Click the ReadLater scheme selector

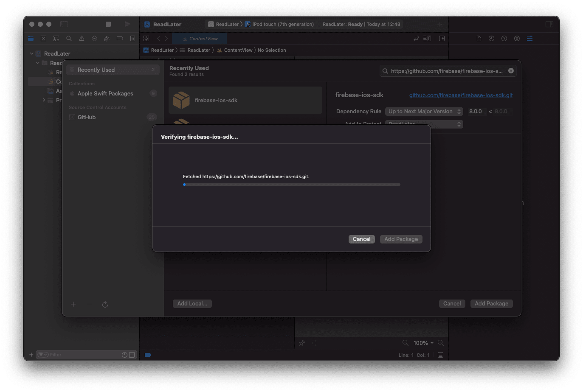(223, 24)
